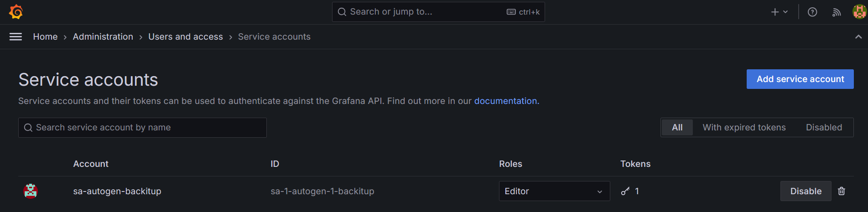Open sa-autogen-backitup account name
Screen dimensions: 868x212
click(x=117, y=191)
